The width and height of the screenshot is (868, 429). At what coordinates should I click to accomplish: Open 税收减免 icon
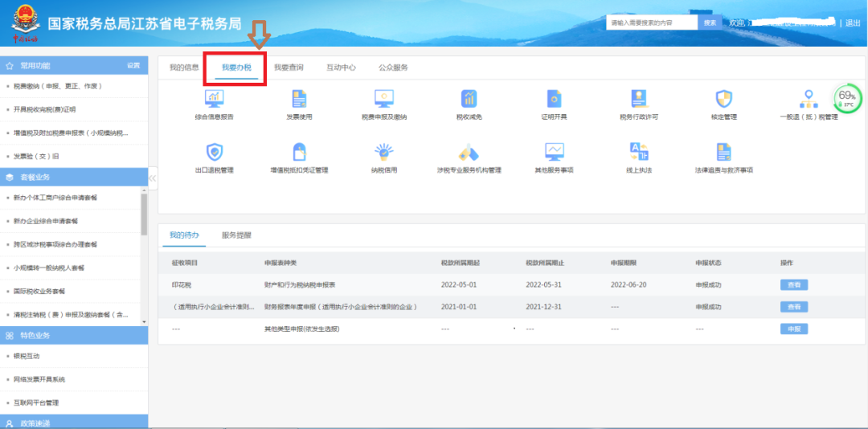469,99
